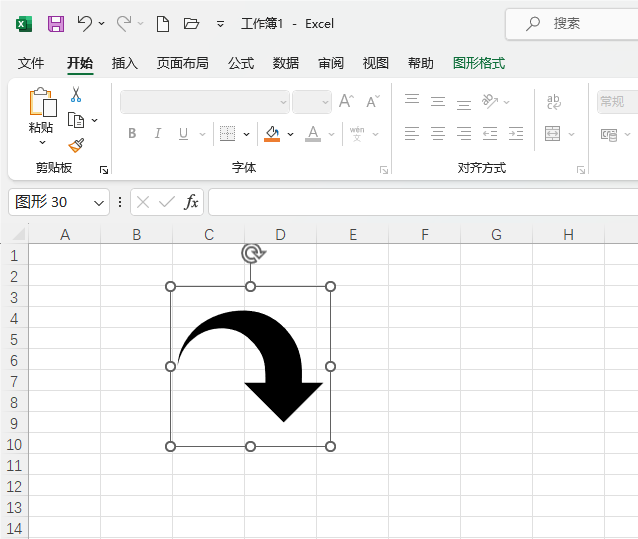638x539 pixels.
Task: Toggle Italic formatting
Action: point(157,134)
